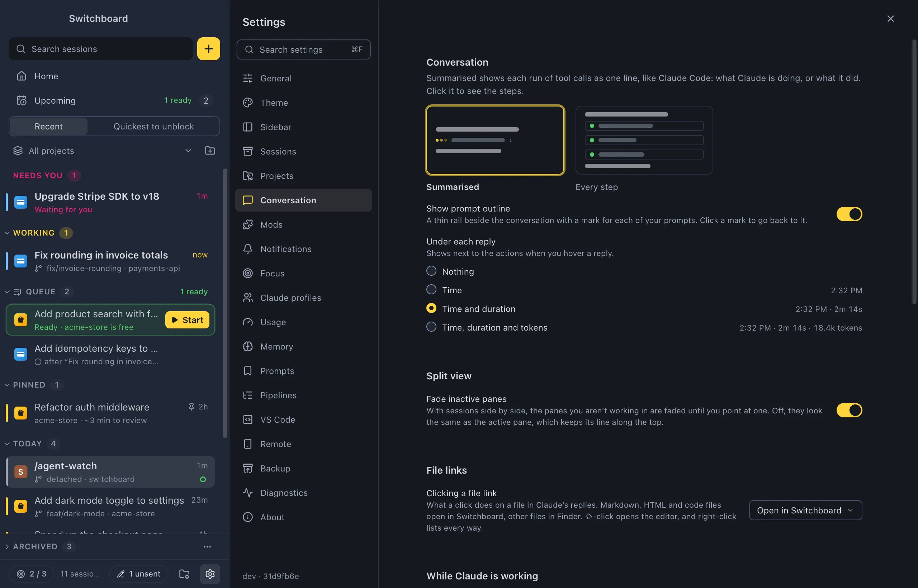The image size is (918, 588).
Task: Click the dev · 31d9fb6e version text
Action: tap(271, 576)
